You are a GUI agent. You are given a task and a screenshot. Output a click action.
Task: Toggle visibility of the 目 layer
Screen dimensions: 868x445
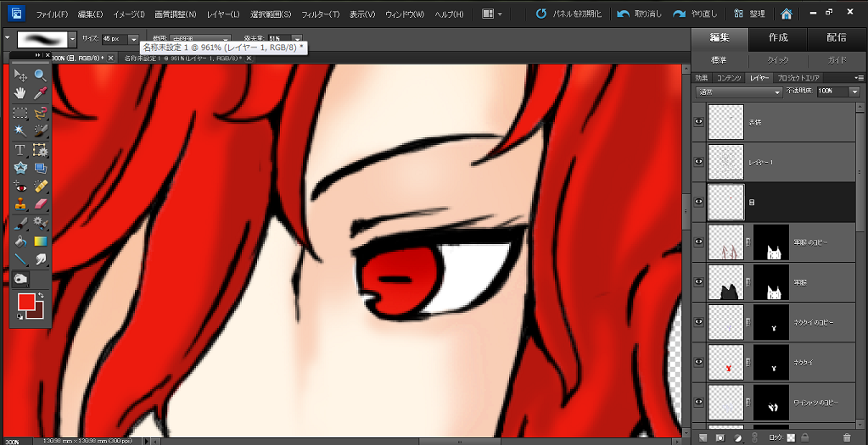click(698, 202)
